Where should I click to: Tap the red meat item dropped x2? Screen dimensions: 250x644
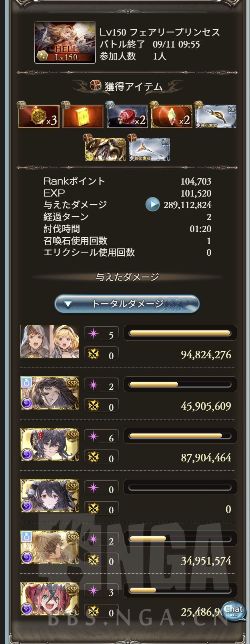point(127,116)
